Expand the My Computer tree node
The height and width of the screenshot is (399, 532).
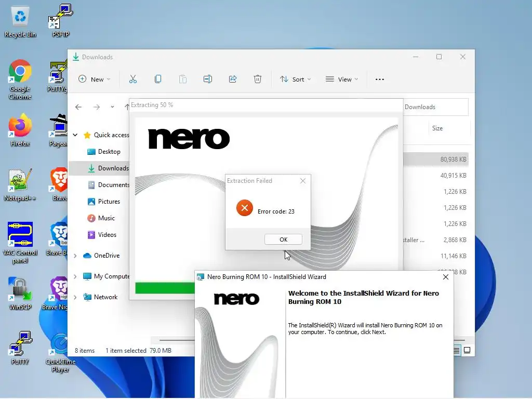(75, 276)
